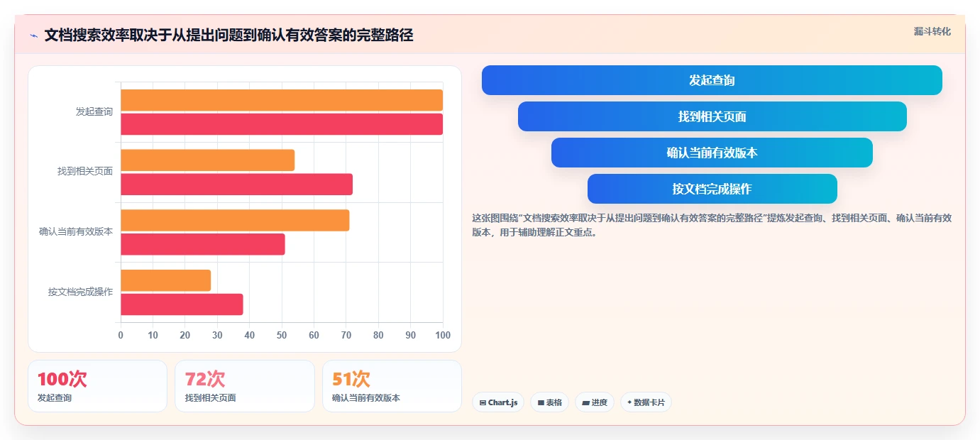Click the x-axis tick label 40
The image size is (980, 440).
(250, 335)
